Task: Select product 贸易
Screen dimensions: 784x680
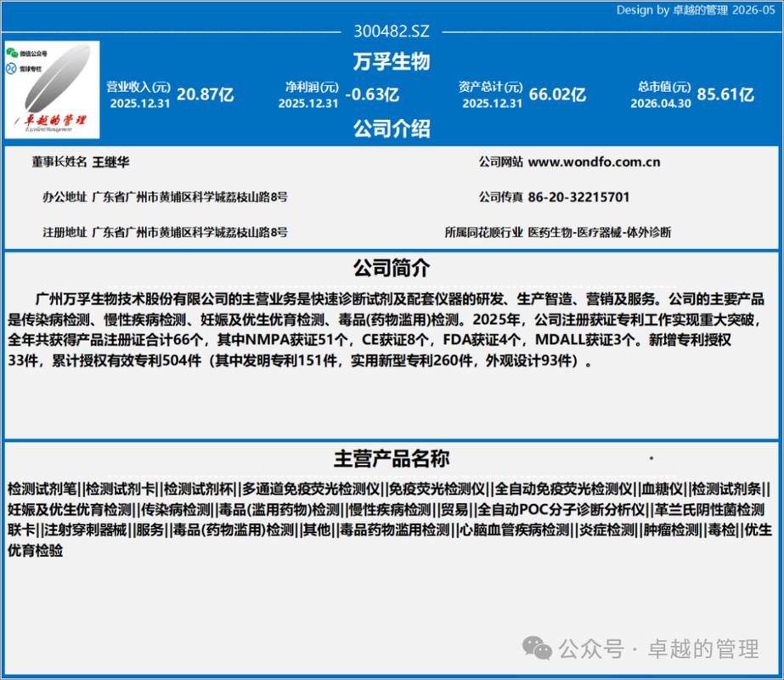Action: coord(454,509)
